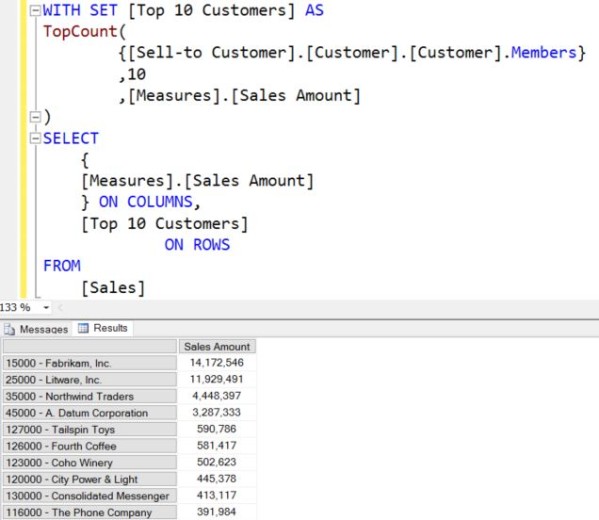Click the Results grid icon
This screenshot has width=599, height=520.
[83, 328]
